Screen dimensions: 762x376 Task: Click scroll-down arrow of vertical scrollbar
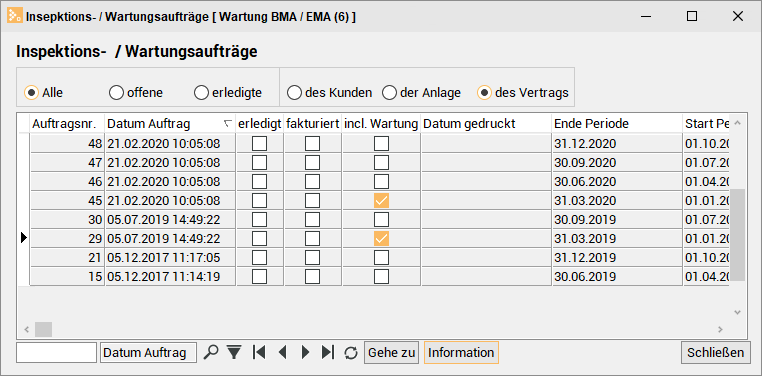[x=737, y=312]
